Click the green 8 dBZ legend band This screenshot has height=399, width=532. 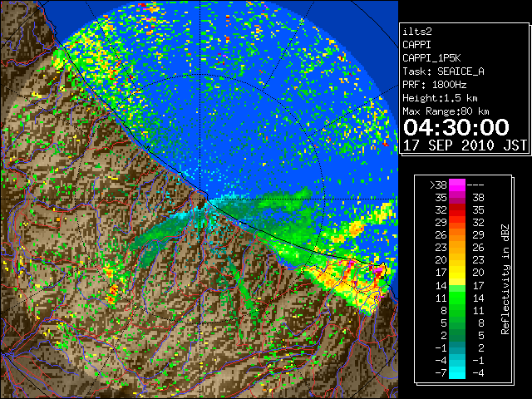point(457,310)
